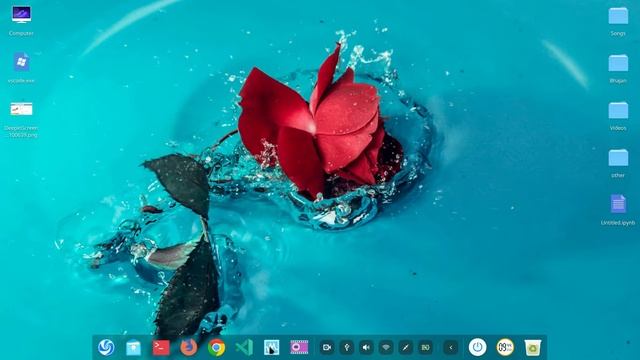This screenshot has height=360, width=640.
Task: Open the power shutdown button in dock
Action: [x=478, y=347]
